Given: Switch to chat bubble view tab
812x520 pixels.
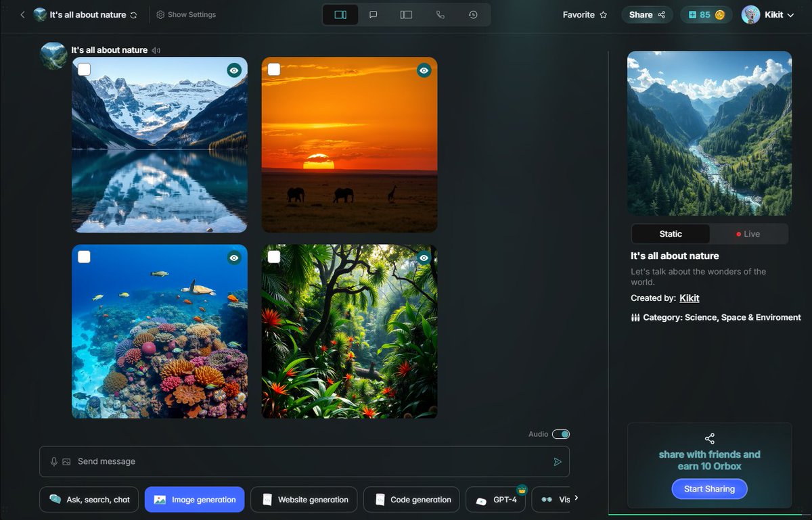Looking at the screenshot, I should (373, 14).
